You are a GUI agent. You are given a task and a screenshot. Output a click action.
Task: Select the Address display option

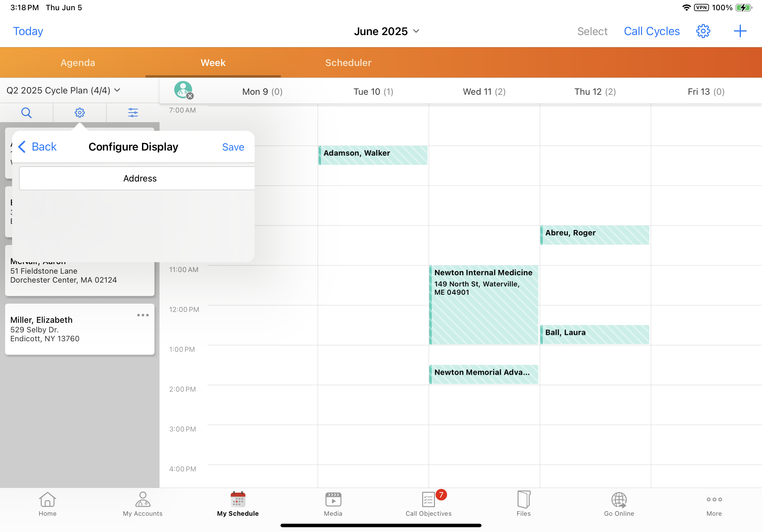[x=140, y=178]
